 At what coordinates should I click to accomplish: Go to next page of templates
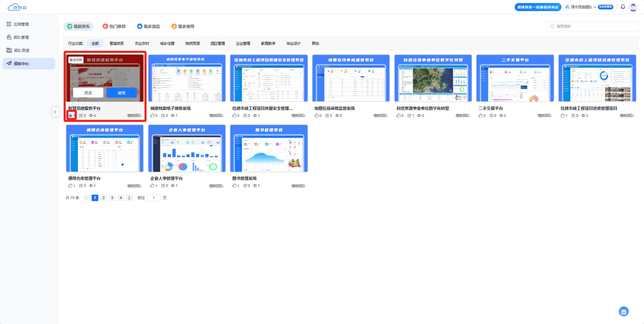(x=129, y=198)
